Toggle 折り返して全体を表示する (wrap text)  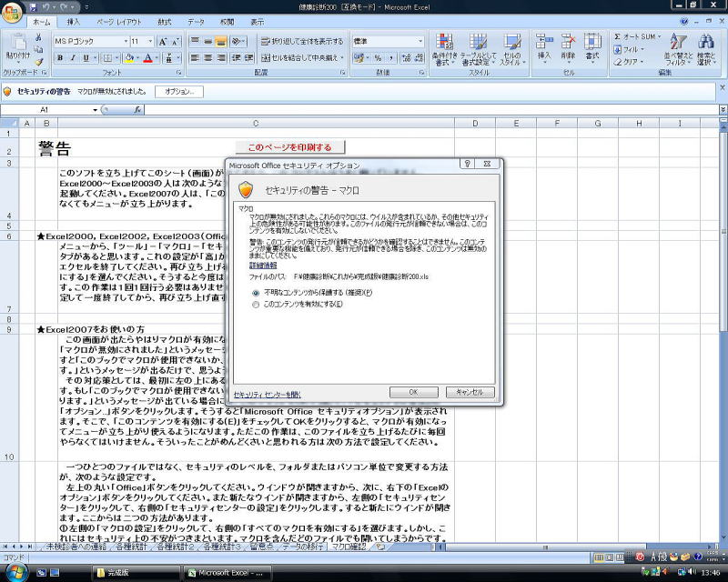[302, 41]
